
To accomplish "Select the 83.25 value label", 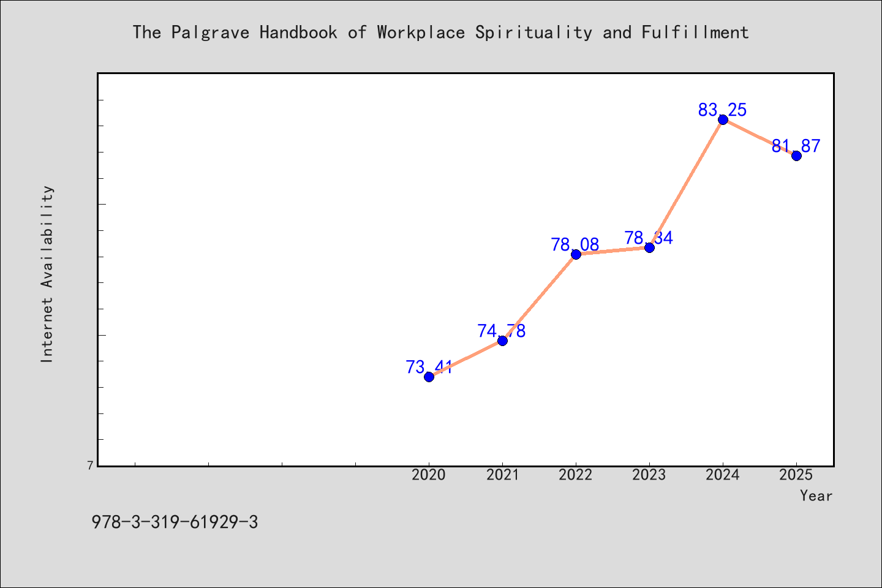I will coord(722,110).
